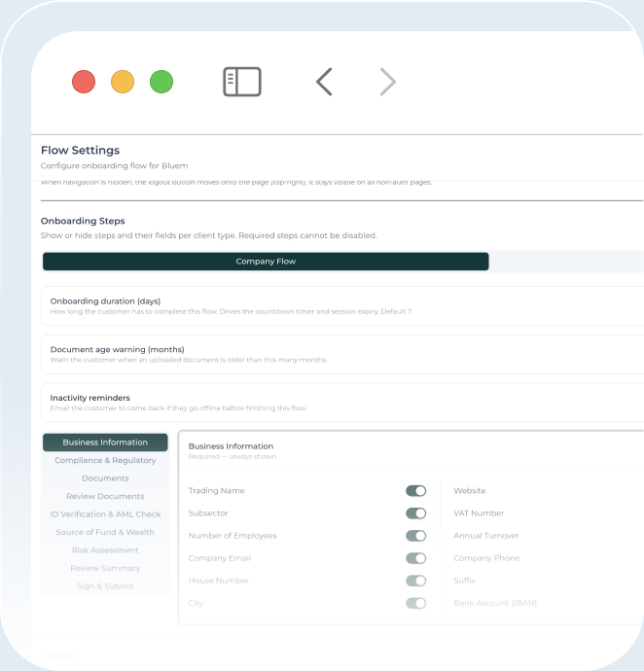
Task: Select the Company Flow tab
Action: [266, 262]
